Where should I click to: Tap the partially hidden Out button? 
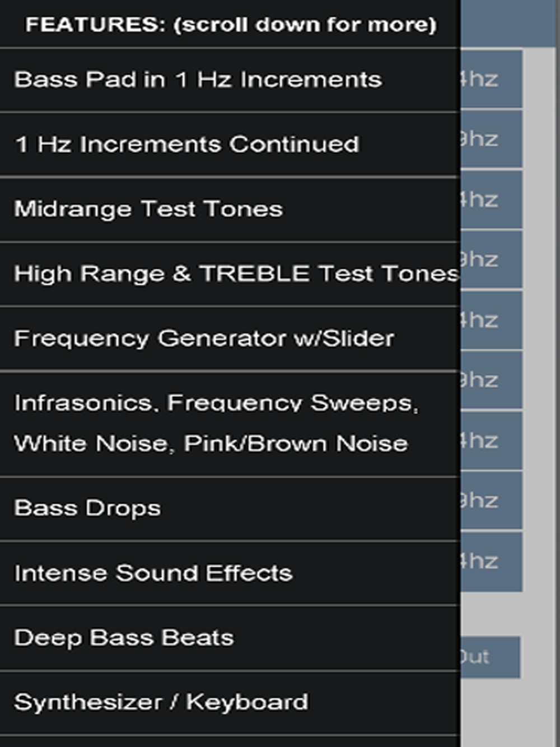[491, 657]
